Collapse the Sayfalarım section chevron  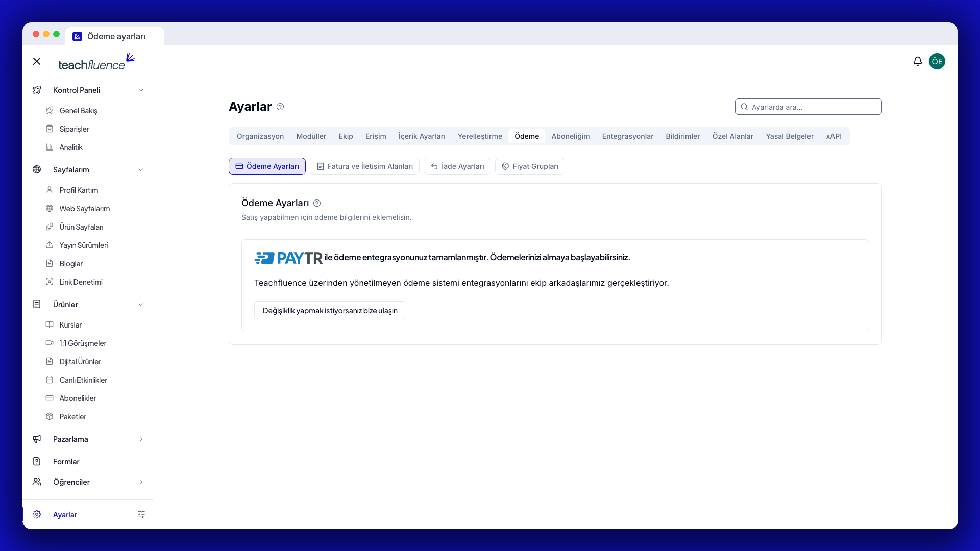click(x=141, y=170)
